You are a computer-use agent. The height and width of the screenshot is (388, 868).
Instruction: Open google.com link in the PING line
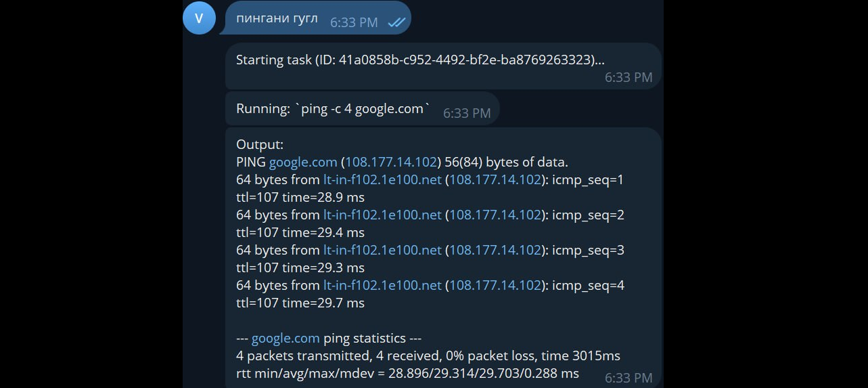tap(303, 163)
